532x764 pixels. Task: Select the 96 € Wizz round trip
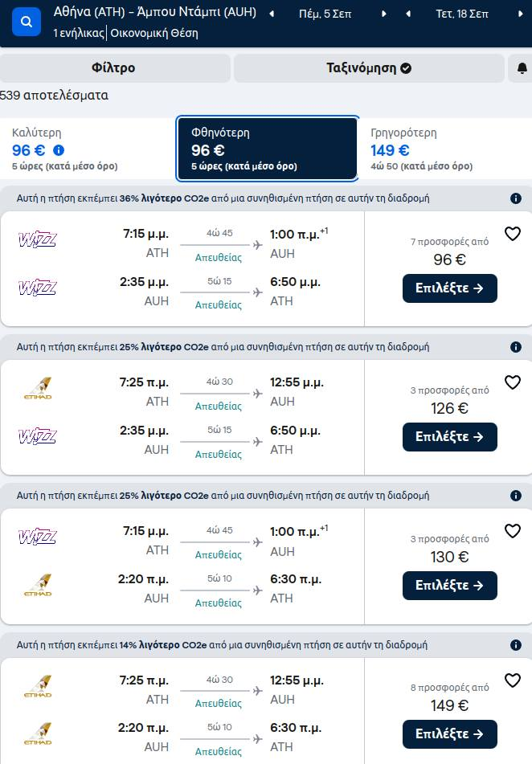449,288
